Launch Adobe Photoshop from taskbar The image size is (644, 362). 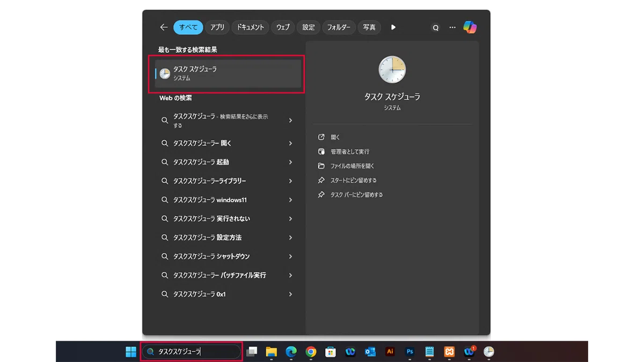pyautogui.click(x=410, y=352)
